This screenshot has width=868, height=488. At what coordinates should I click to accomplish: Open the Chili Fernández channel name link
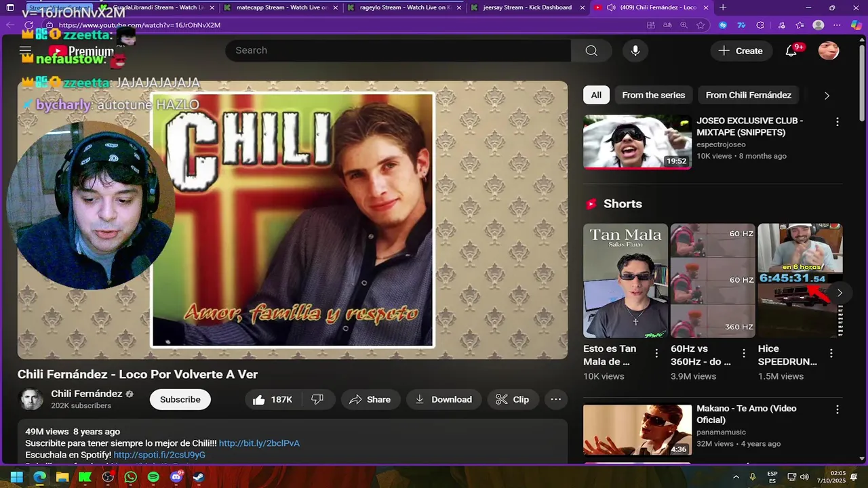(87, 394)
